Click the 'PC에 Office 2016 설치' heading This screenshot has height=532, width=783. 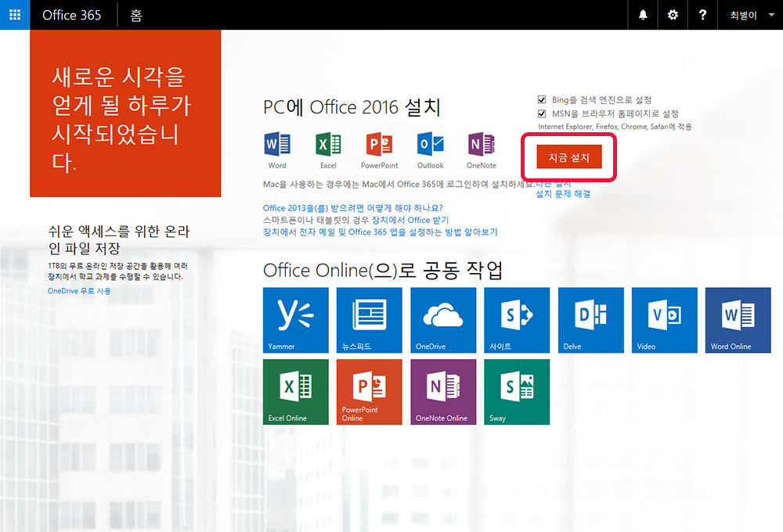coord(352,107)
